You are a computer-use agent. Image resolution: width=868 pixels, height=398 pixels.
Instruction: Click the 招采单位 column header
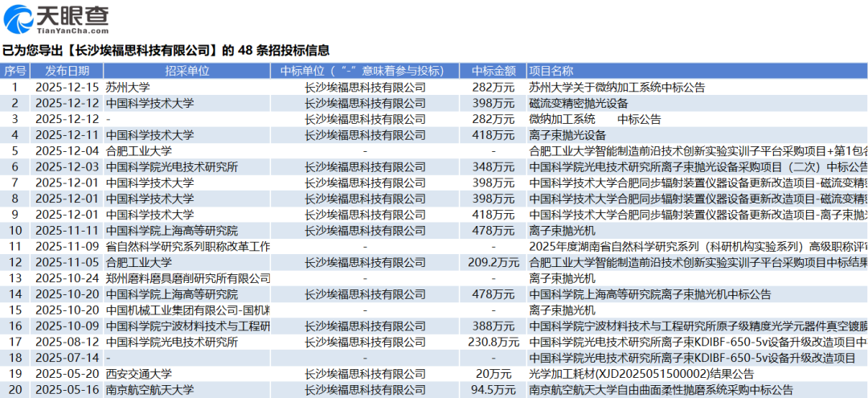click(187, 71)
